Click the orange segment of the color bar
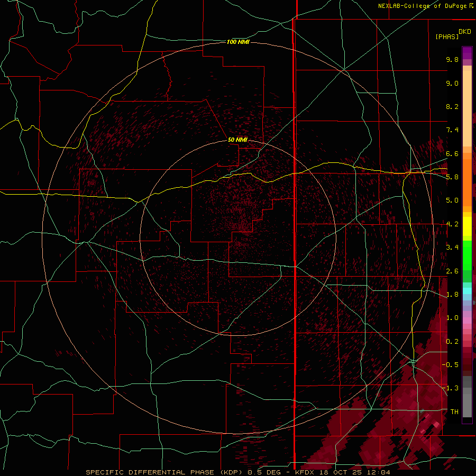The width and height of the screenshot is (476, 476). point(467,183)
